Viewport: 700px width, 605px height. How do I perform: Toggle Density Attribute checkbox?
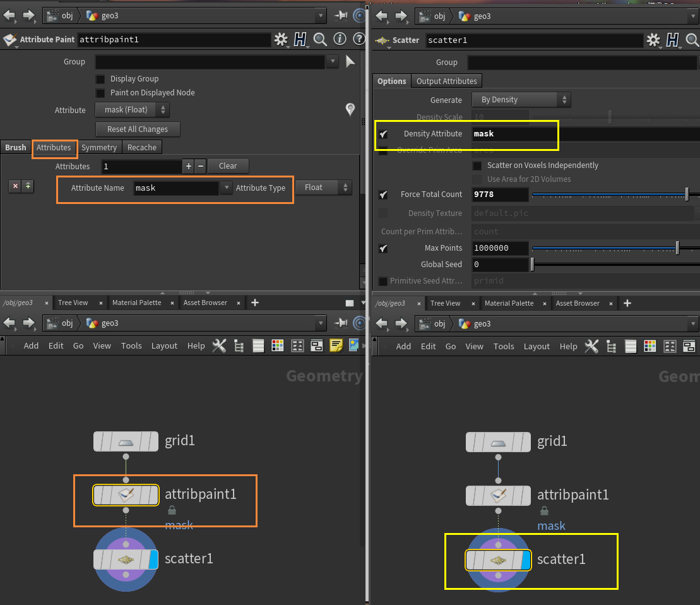(x=383, y=134)
